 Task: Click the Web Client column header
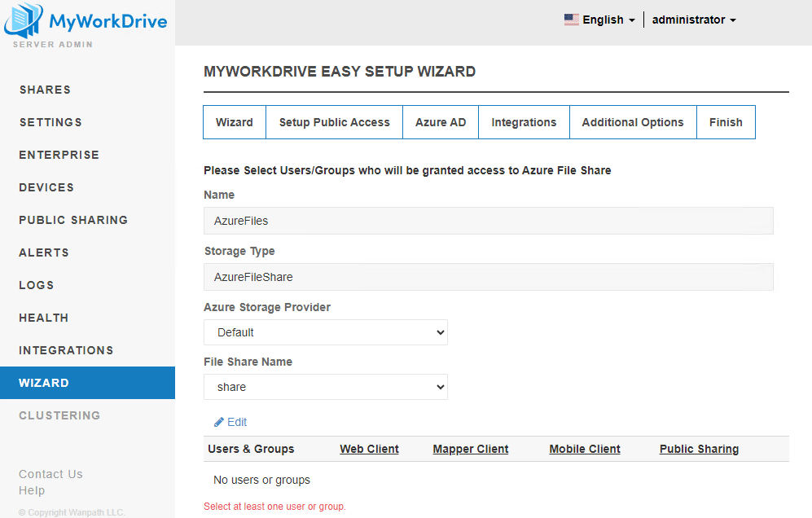369,449
